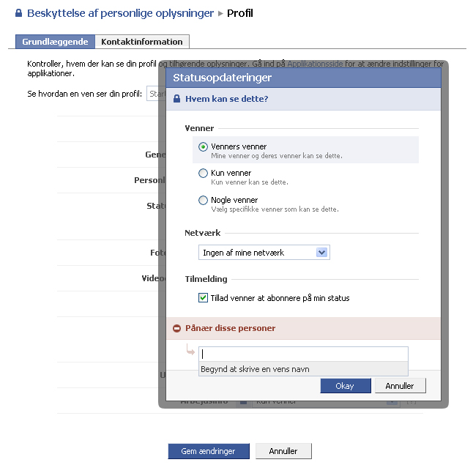Viewport: 473px width, 476px height.
Task: Click the red block icon beside 'Pånær disse personer'
Action: 176,328
